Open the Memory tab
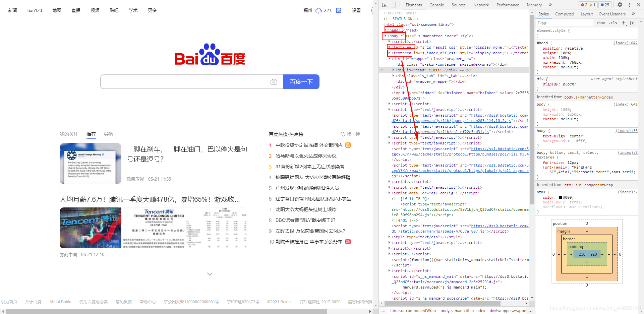644x314 pixels. (x=534, y=5)
